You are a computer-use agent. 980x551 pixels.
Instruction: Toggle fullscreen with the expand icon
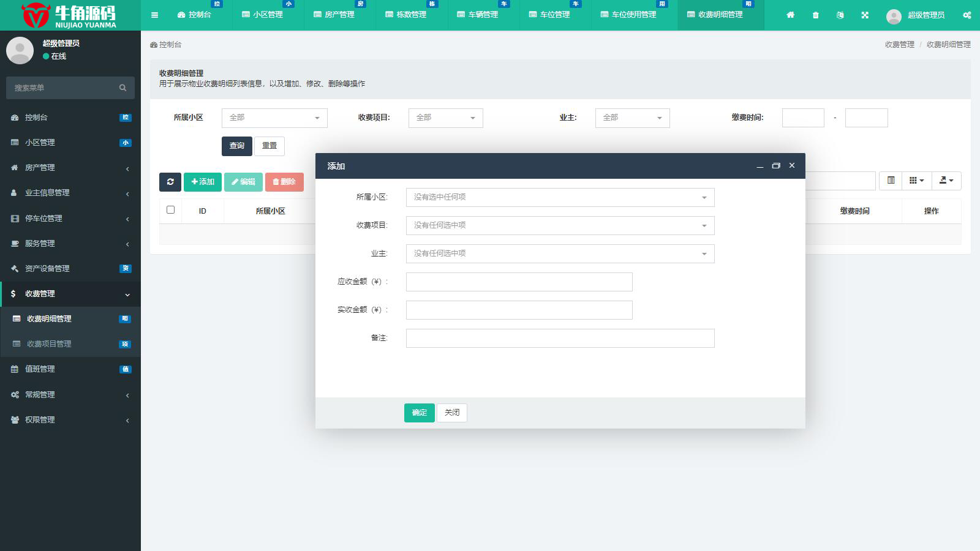pyautogui.click(x=865, y=15)
